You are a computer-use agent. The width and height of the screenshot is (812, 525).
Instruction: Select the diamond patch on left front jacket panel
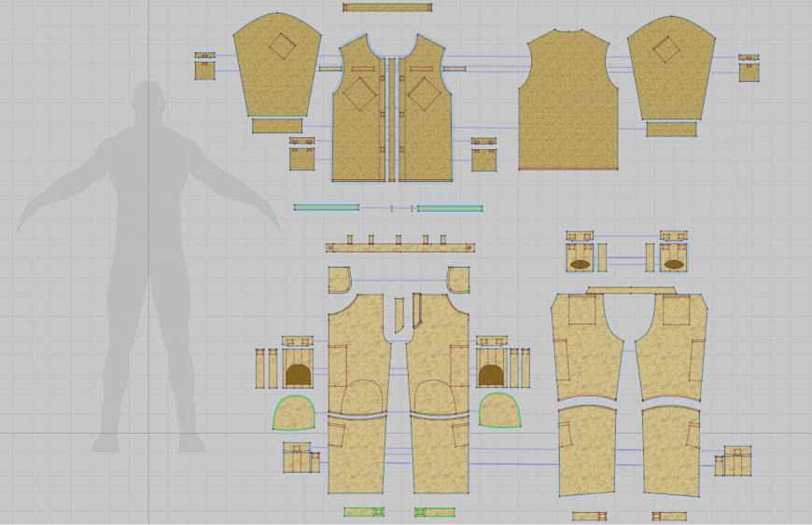[x=360, y=93]
